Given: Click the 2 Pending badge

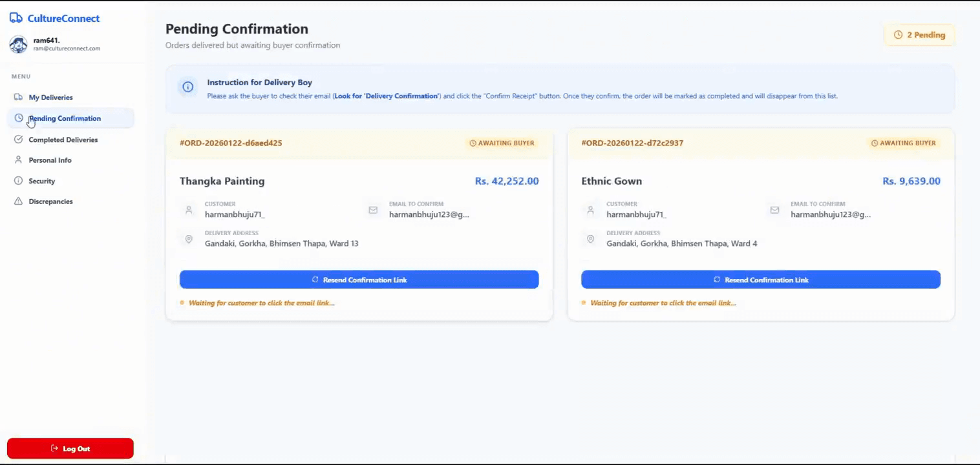Looking at the screenshot, I should 919,35.
